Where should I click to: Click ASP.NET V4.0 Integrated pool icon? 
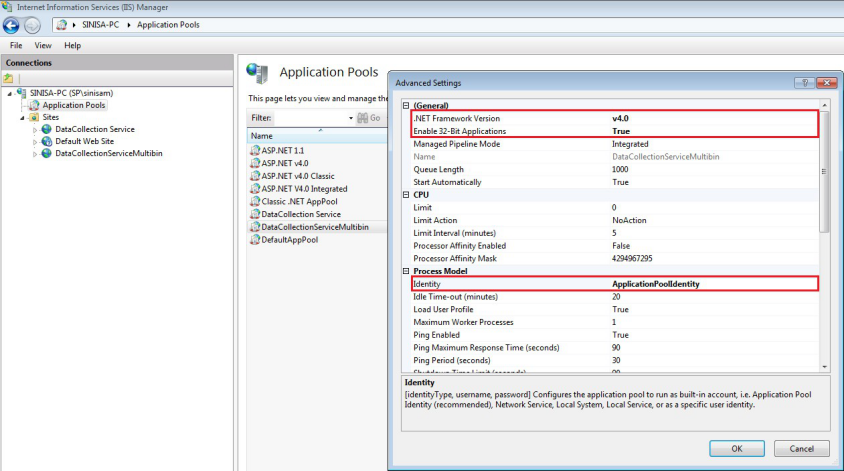[x=255, y=189]
